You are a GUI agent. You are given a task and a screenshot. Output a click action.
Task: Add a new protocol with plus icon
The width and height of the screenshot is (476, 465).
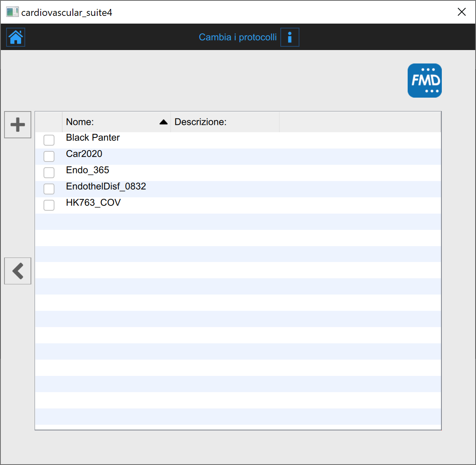[x=17, y=124]
